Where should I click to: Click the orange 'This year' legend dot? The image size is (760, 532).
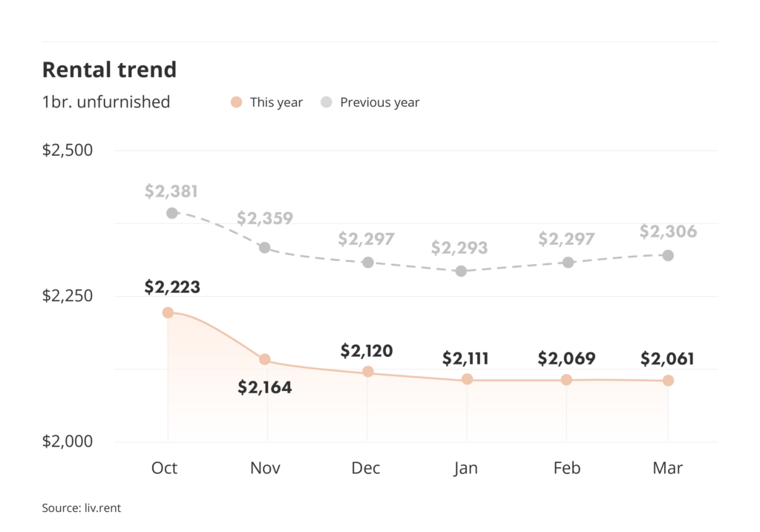point(237,102)
